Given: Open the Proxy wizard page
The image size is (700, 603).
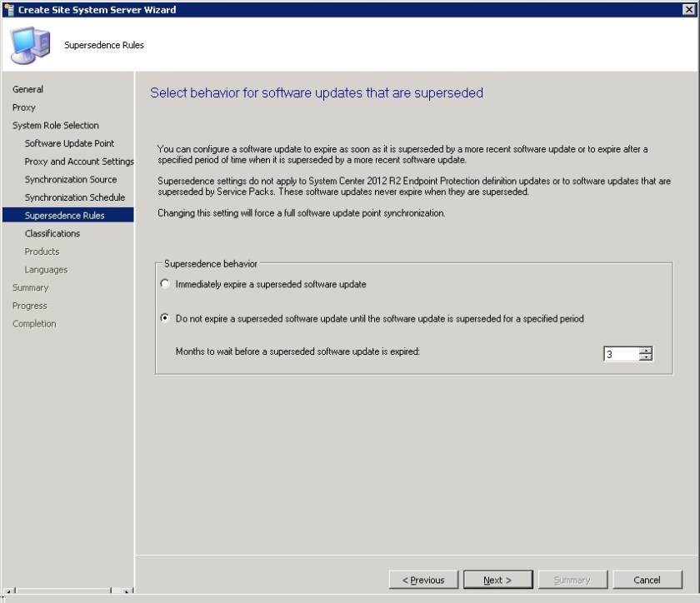Looking at the screenshot, I should [23, 107].
